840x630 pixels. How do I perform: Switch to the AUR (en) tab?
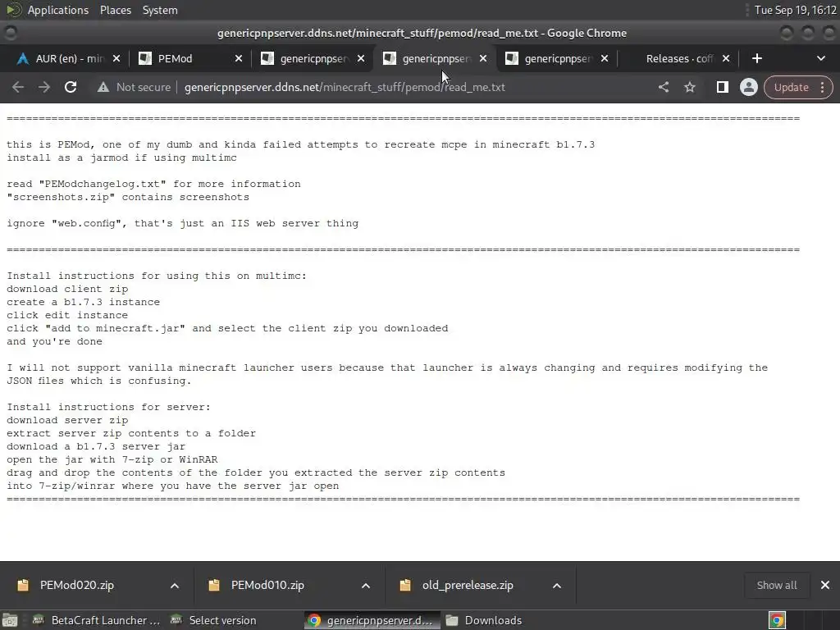tap(67, 58)
